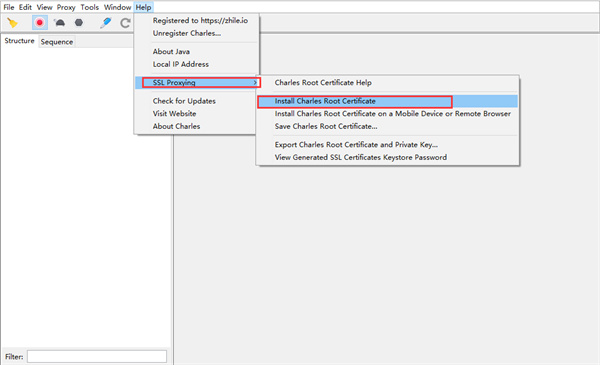Install Root Certificate on a Mobile Device
This screenshot has height=365, width=600.
click(x=388, y=114)
